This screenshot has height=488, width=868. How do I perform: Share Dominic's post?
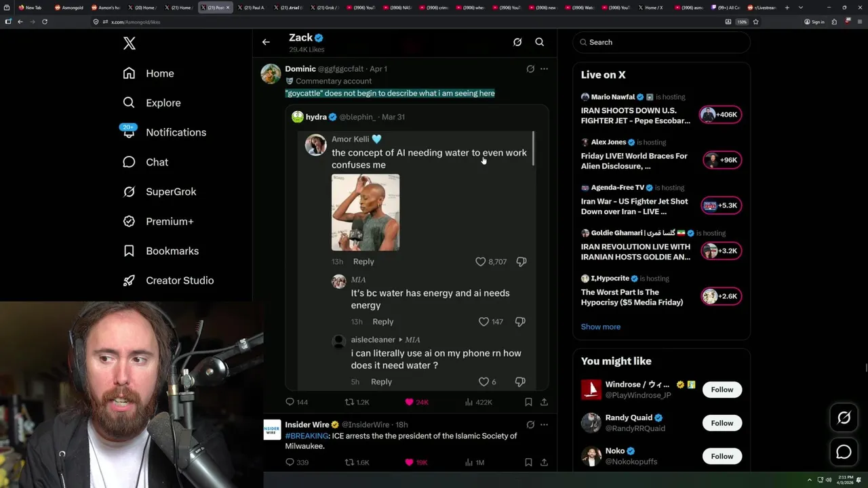pos(544,402)
